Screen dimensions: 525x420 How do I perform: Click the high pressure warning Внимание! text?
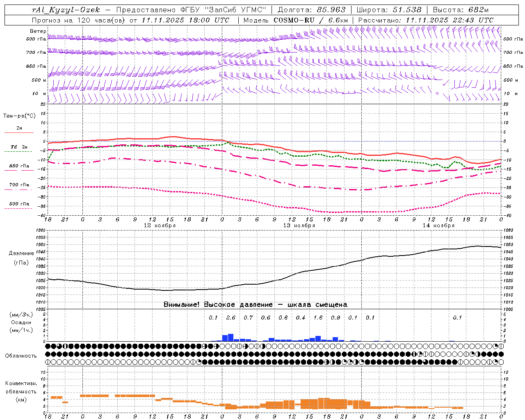pos(256,305)
